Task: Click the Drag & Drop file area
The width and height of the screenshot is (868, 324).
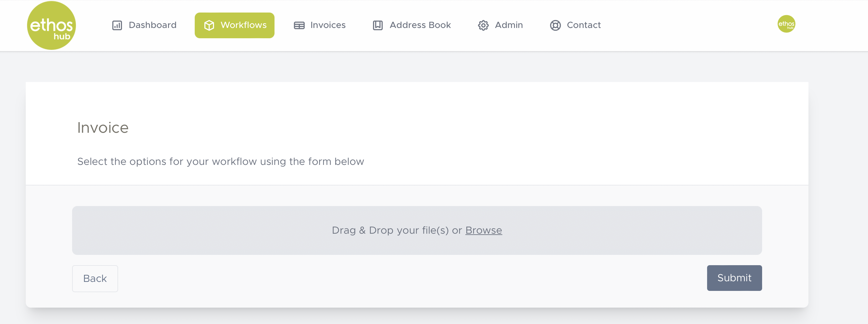Action: [x=236, y=230]
